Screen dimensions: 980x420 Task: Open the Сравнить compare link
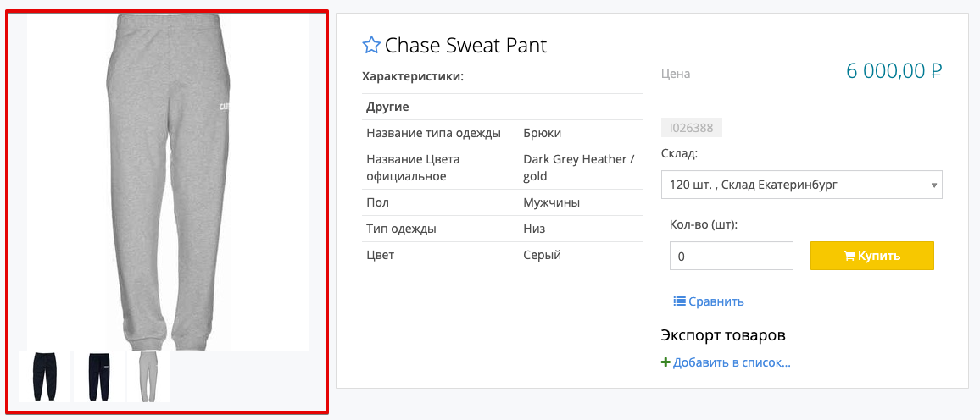(x=716, y=301)
